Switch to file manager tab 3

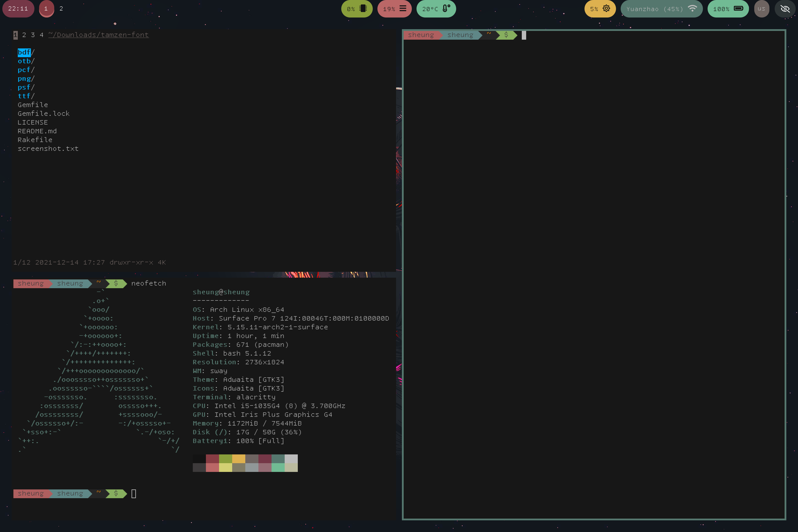pyautogui.click(x=33, y=35)
